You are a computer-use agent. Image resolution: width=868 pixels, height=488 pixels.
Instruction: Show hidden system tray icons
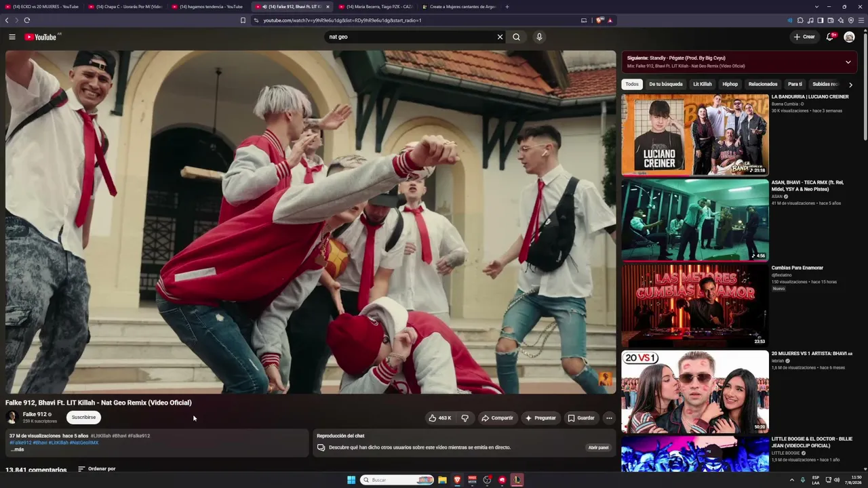coord(791,480)
